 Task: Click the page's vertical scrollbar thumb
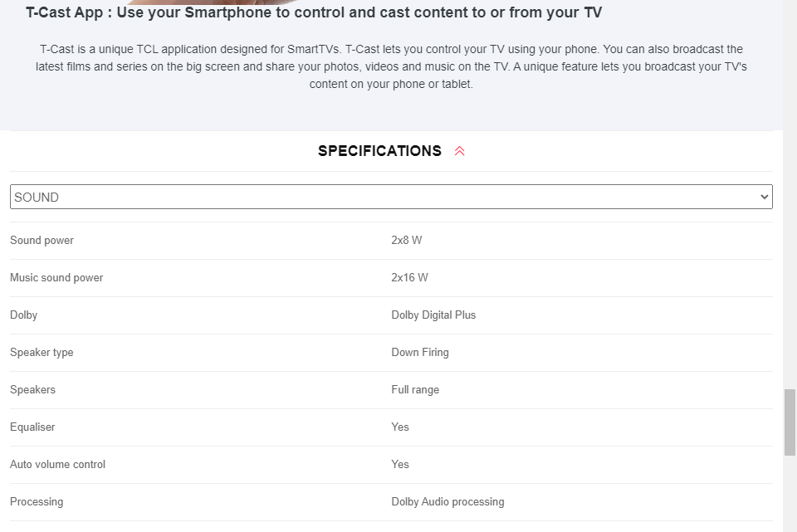click(790, 422)
